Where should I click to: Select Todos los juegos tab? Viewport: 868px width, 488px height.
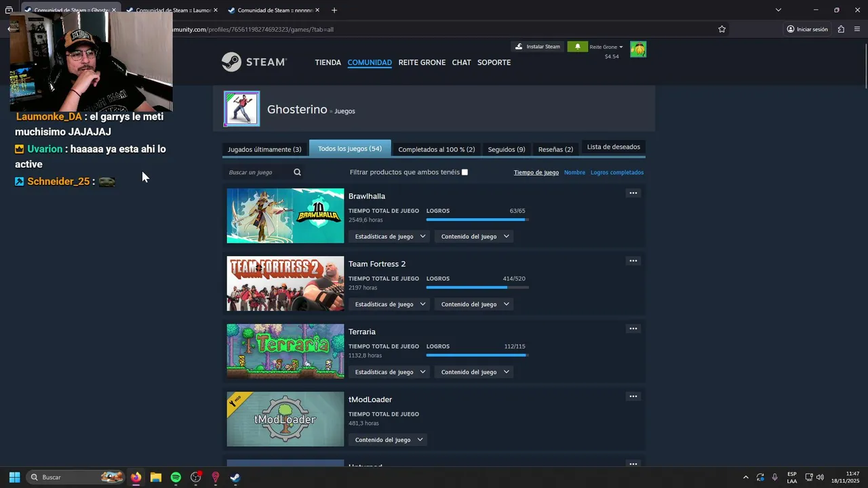pyautogui.click(x=350, y=148)
